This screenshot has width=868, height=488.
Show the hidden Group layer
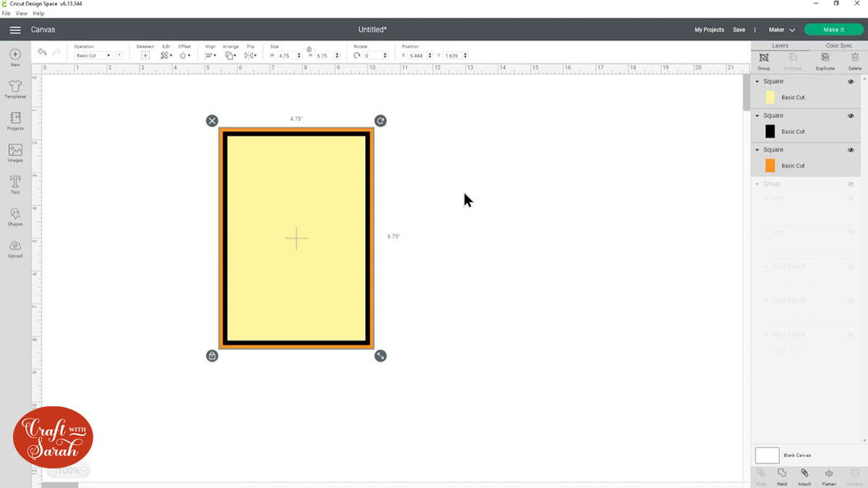point(851,184)
